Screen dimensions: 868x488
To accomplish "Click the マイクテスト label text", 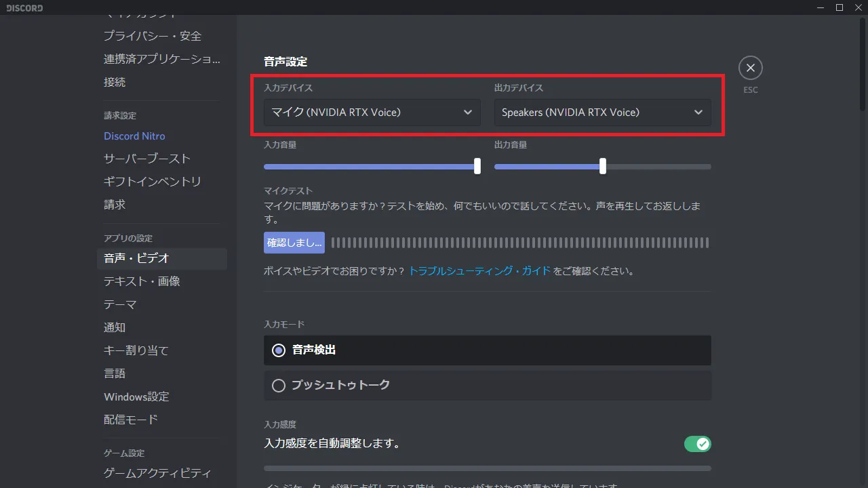I will tap(288, 191).
